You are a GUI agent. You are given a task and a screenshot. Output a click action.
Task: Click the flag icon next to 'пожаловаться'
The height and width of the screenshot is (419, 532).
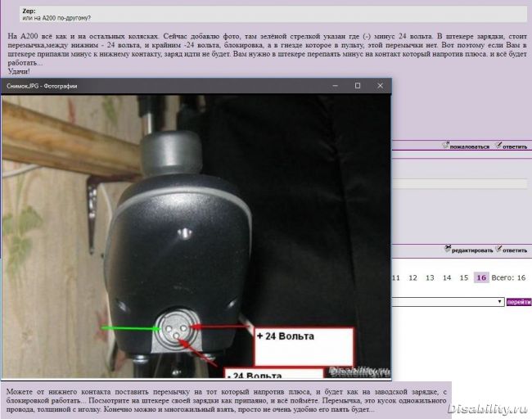pos(445,145)
